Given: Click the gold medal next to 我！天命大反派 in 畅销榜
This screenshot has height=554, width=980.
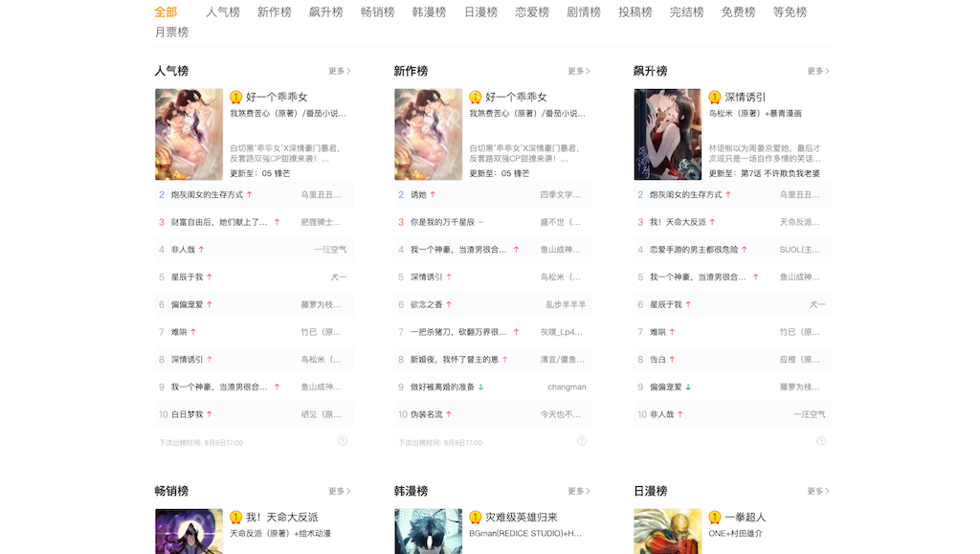Looking at the screenshot, I should pyautogui.click(x=235, y=518).
